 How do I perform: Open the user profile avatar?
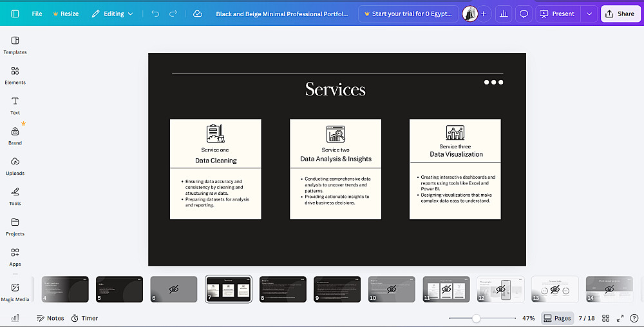click(x=470, y=14)
